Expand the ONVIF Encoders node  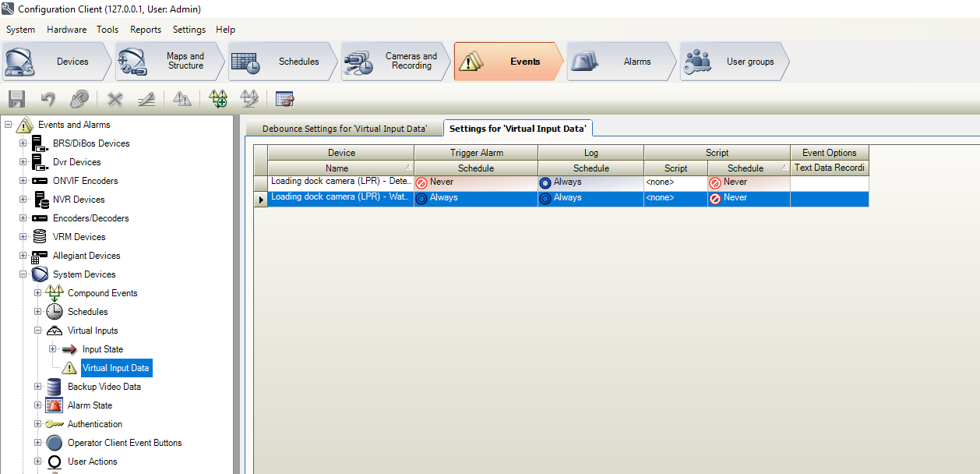[x=23, y=181]
